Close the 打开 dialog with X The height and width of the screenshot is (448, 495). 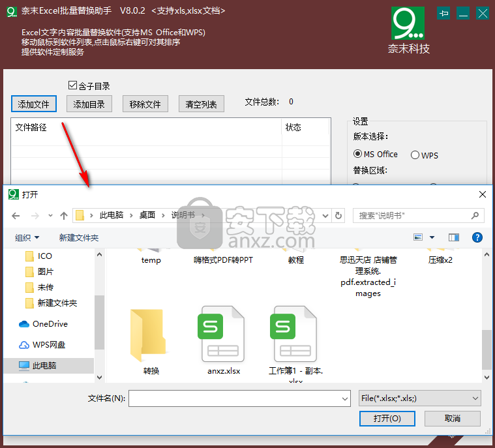click(483, 194)
